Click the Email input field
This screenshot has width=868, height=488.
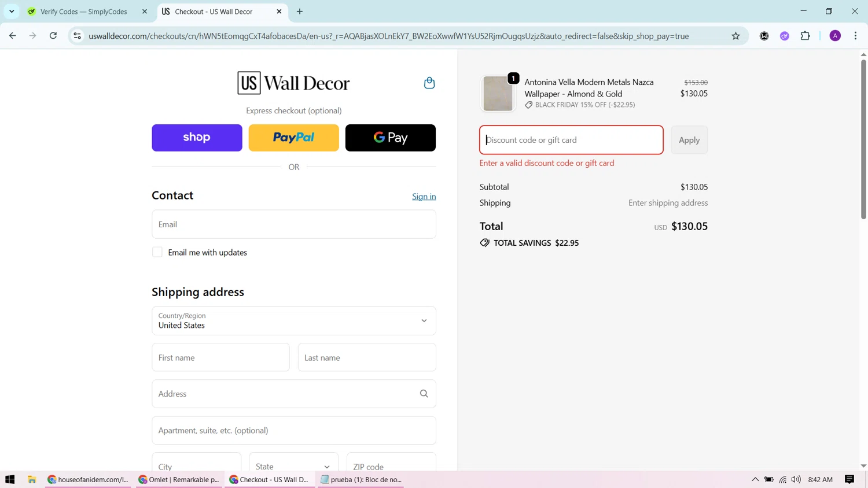coord(294,224)
